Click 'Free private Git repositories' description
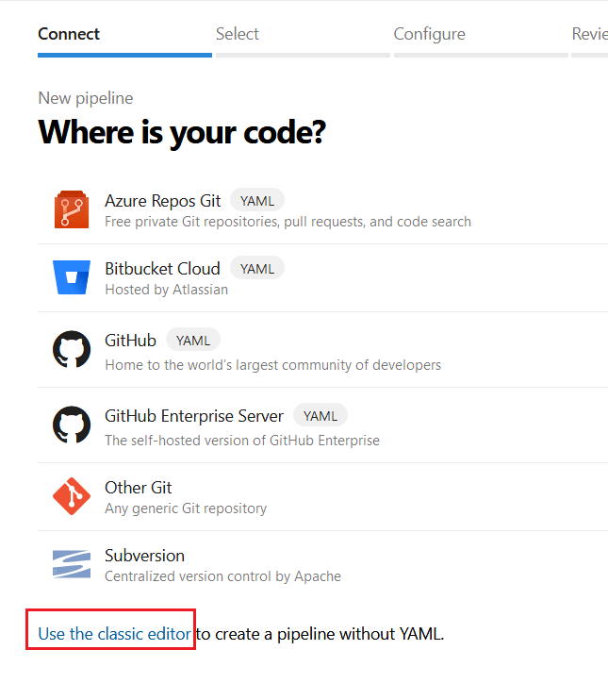608x700 pixels. click(288, 222)
